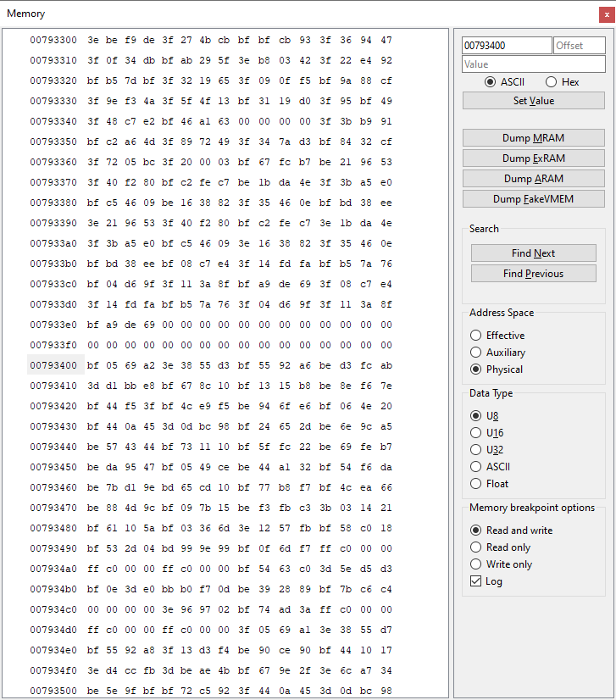The width and height of the screenshot is (616, 700).
Task: Select first byte 3e in row 00793300
Action: point(93,40)
